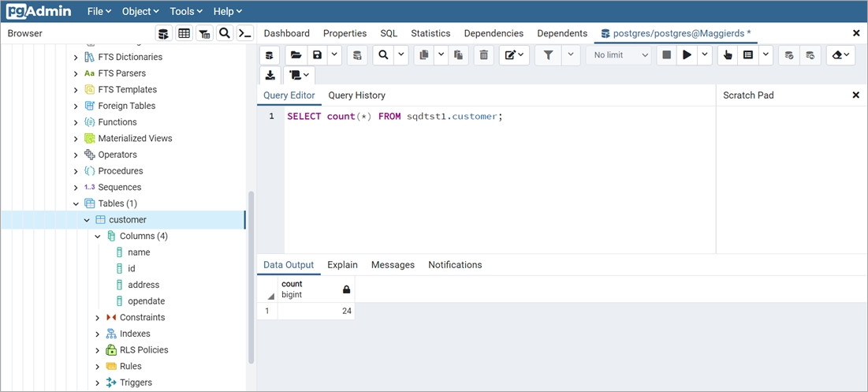Switch to the SQL tab

(x=389, y=34)
